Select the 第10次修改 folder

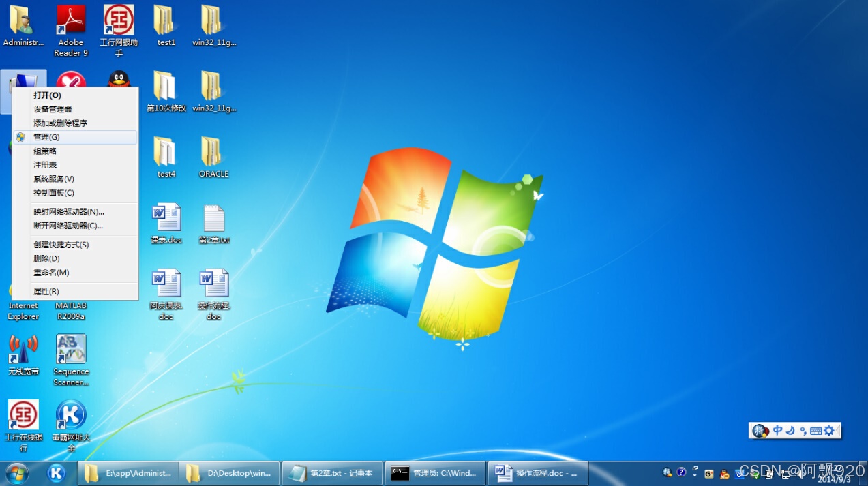[x=166, y=91]
